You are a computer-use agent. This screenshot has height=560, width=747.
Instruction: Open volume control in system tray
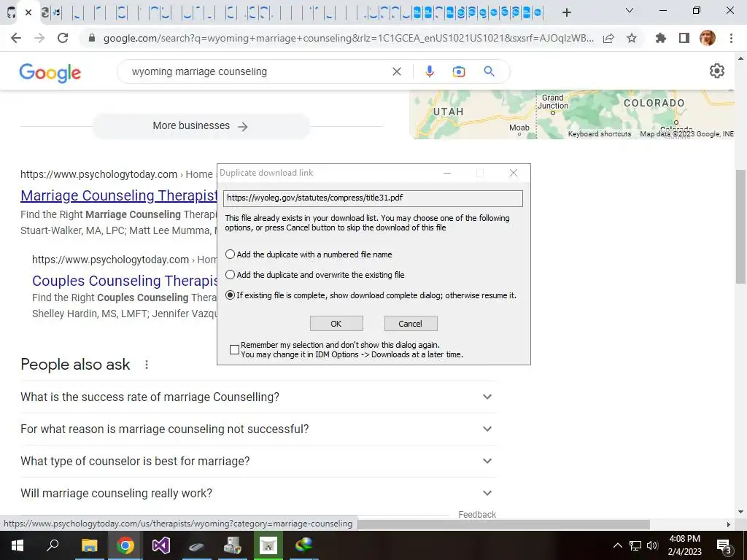(x=652, y=545)
